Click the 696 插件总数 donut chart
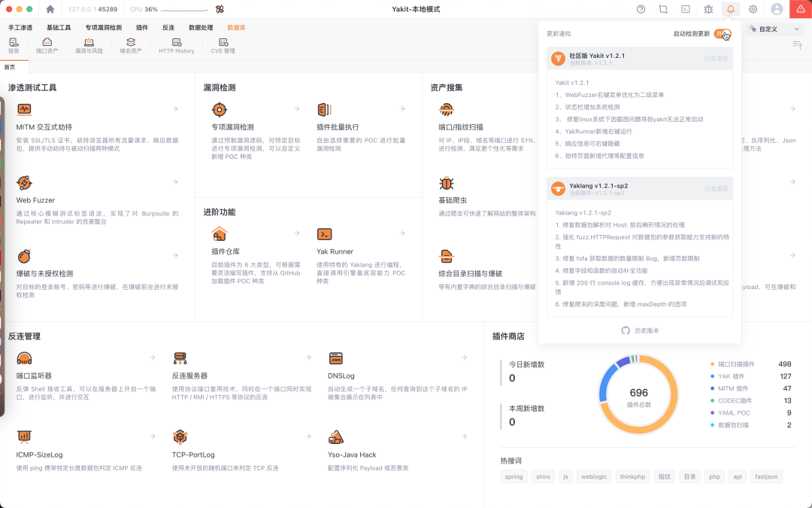The image size is (812, 508). point(638,394)
